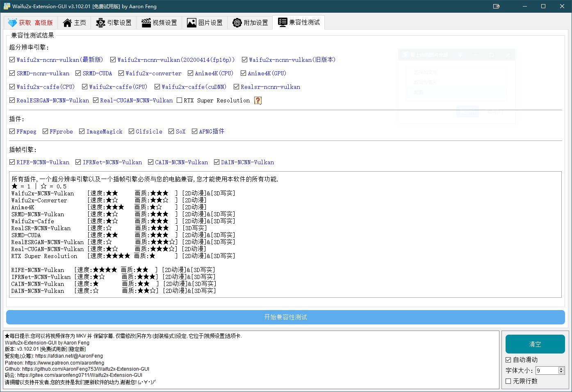Click the monitor icon on compatibility test tab
The height and width of the screenshot is (392, 572).
click(x=283, y=23)
